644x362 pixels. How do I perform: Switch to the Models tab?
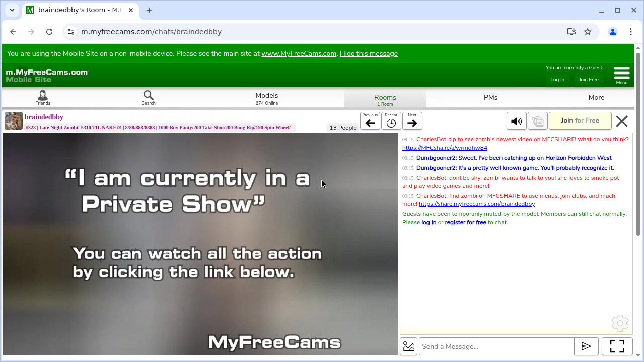[266, 98]
